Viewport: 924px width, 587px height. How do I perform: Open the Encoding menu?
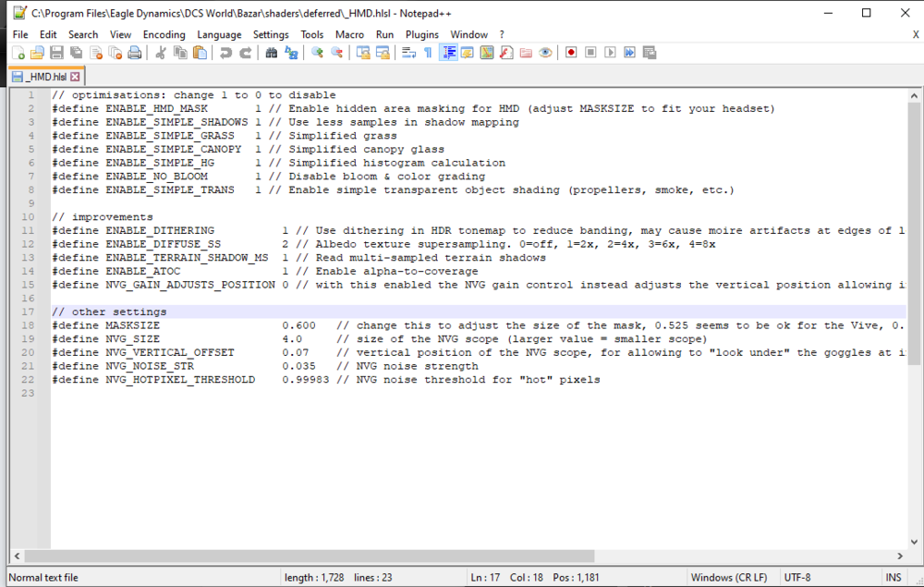coord(164,35)
